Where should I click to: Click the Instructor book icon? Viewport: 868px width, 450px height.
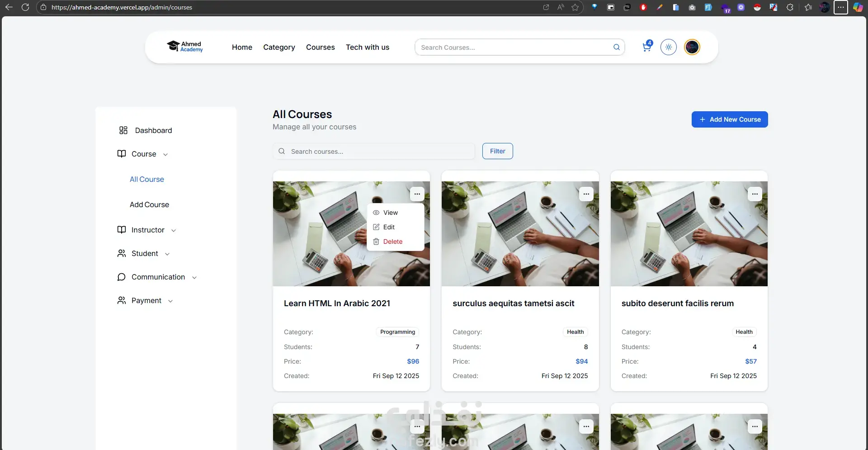[x=121, y=230]
